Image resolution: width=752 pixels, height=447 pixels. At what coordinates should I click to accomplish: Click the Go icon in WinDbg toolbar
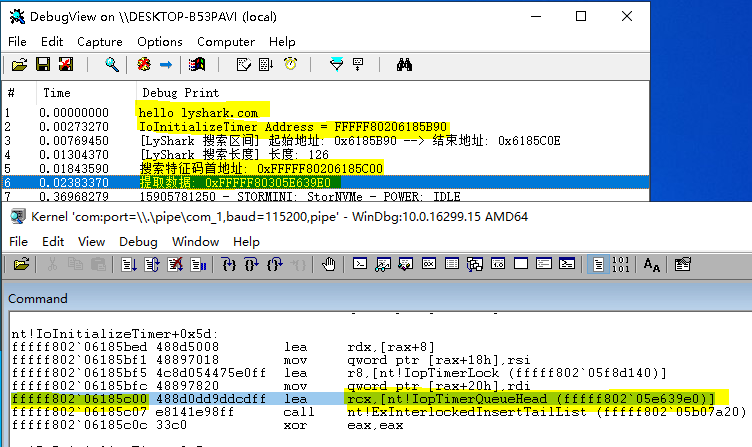pos(129,264)
